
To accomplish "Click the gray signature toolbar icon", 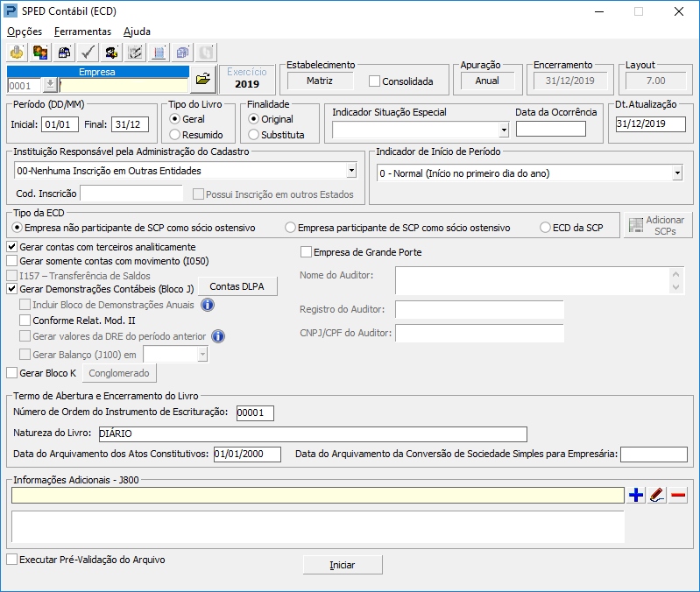I will click(x=135, y=53).
